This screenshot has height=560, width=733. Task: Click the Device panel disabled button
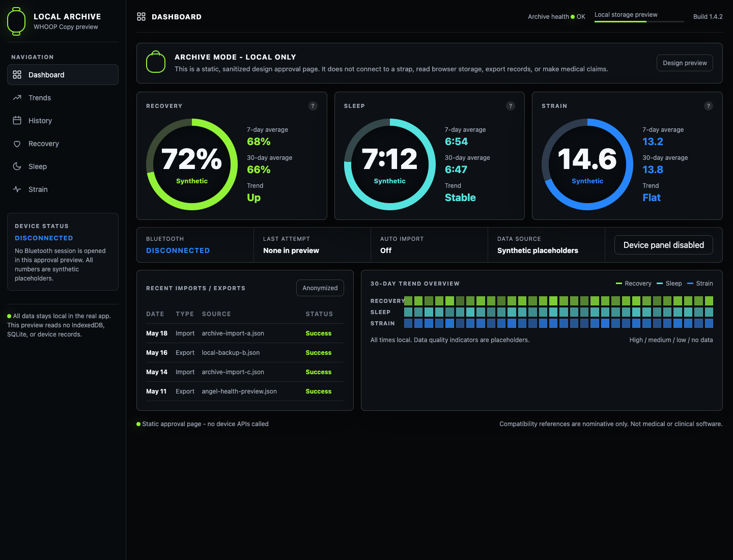tap(664, 245)
